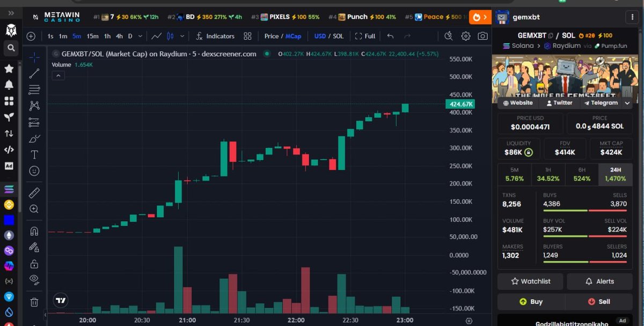The width and height of the screenshot is (644, 326).
Task: Click the TradingView logo on chart
Action: (x=61, y=300)
